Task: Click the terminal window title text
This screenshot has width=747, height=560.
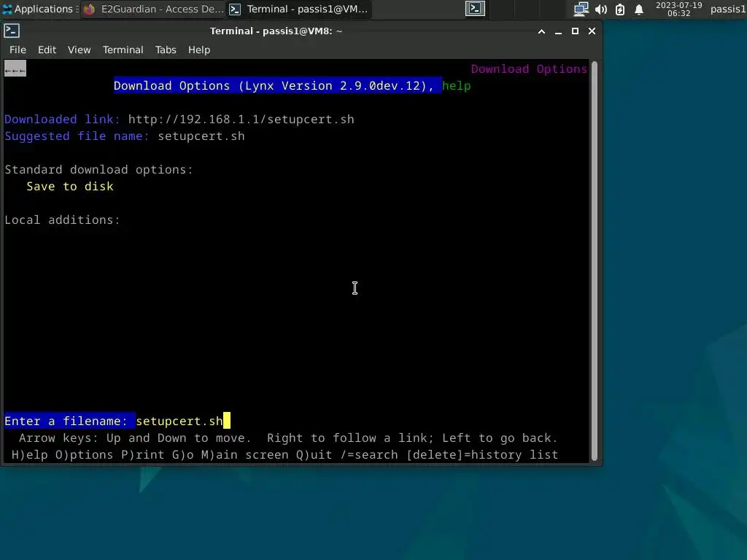Action: click(x=276, y=31)
